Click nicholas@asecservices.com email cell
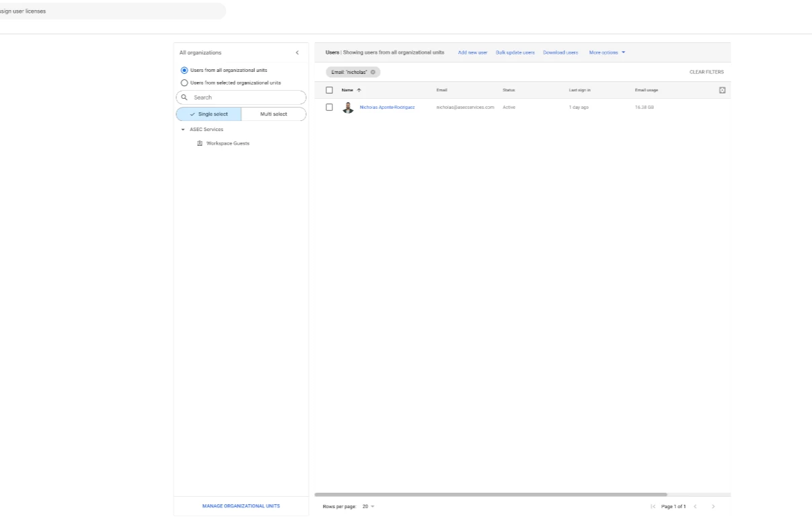Image resolution: width=812 pixels, height=527 pixels. [x=466, y=108]
